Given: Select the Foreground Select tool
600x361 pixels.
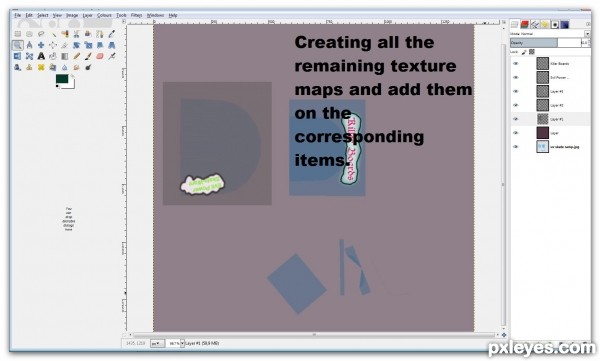Looking at the screenshot, I should [88, 34].
